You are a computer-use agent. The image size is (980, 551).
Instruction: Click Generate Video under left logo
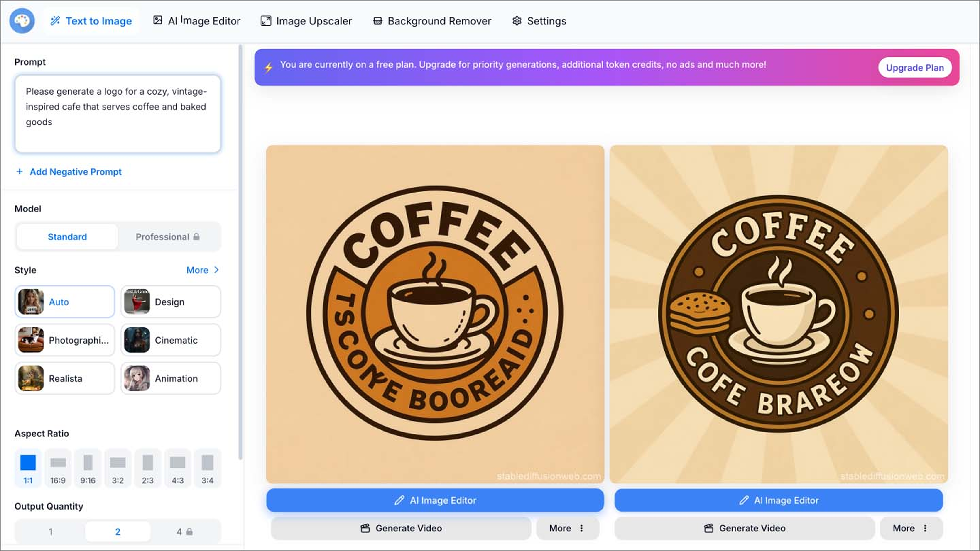click(x=401, y=529)
